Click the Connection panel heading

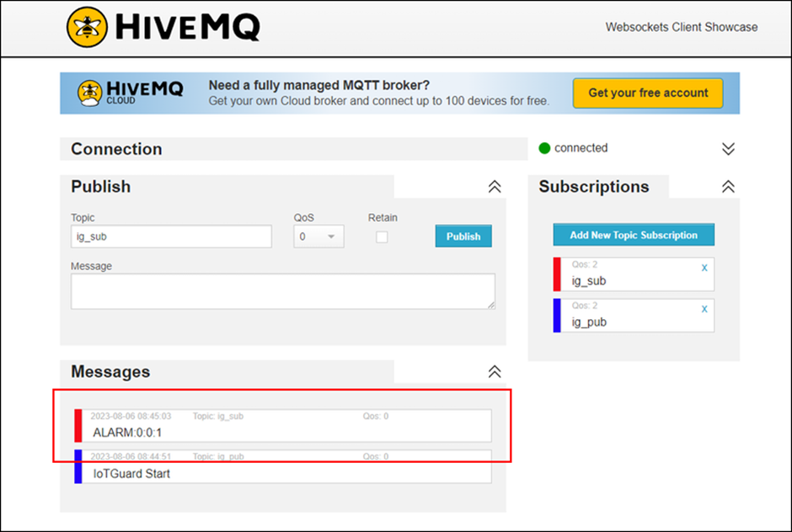pos(116,149)
